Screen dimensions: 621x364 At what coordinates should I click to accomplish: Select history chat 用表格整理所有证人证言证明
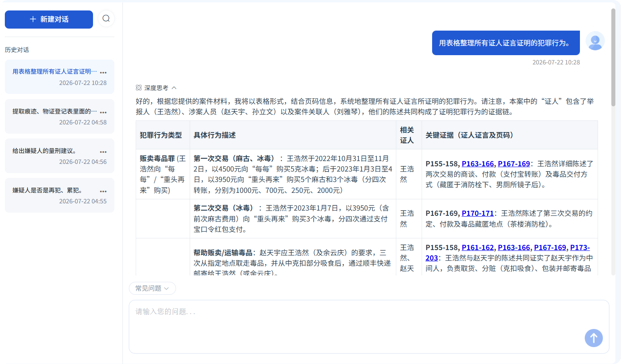60,77
